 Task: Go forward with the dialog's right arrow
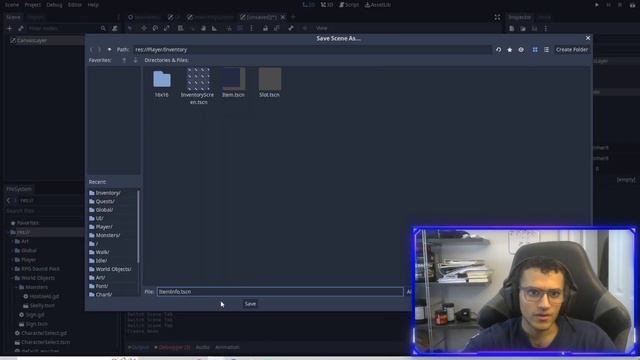coord(99,50)
